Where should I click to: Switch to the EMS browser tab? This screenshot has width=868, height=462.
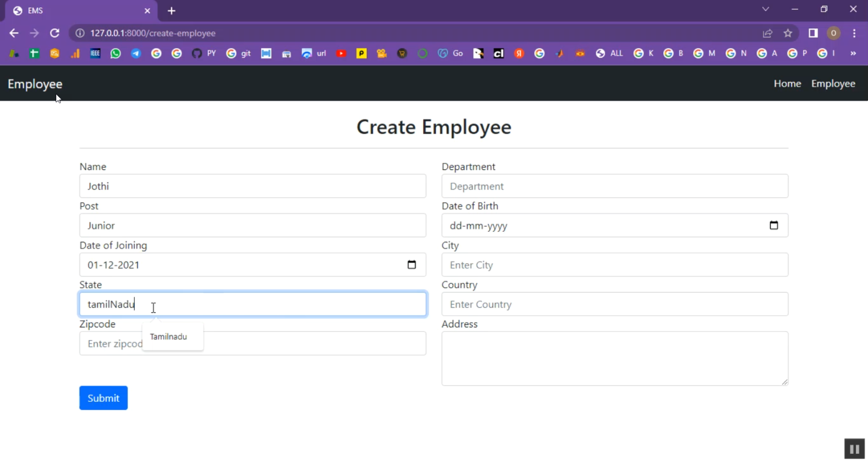[80, 11]
